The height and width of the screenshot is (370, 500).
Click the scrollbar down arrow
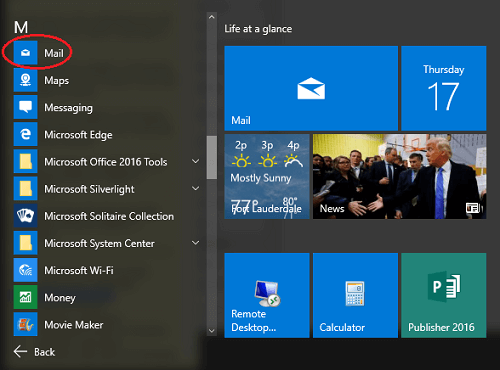point(211,331)
